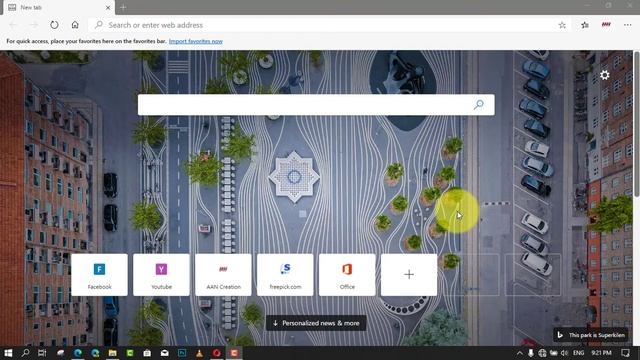Click the browser Refresh icon
The image size is (640, 360).
(54, 25)
